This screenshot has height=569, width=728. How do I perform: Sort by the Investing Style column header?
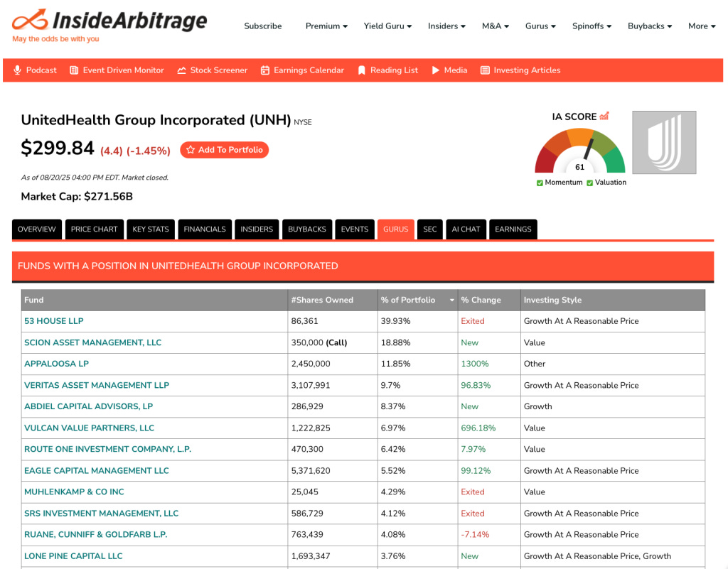pos(613,300)
